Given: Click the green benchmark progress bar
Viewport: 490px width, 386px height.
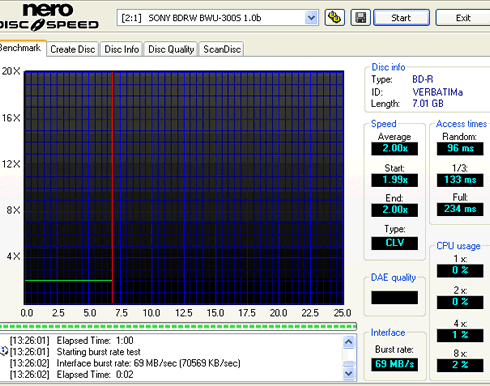Looking at the screenshot, I should (x=178, y=326).
